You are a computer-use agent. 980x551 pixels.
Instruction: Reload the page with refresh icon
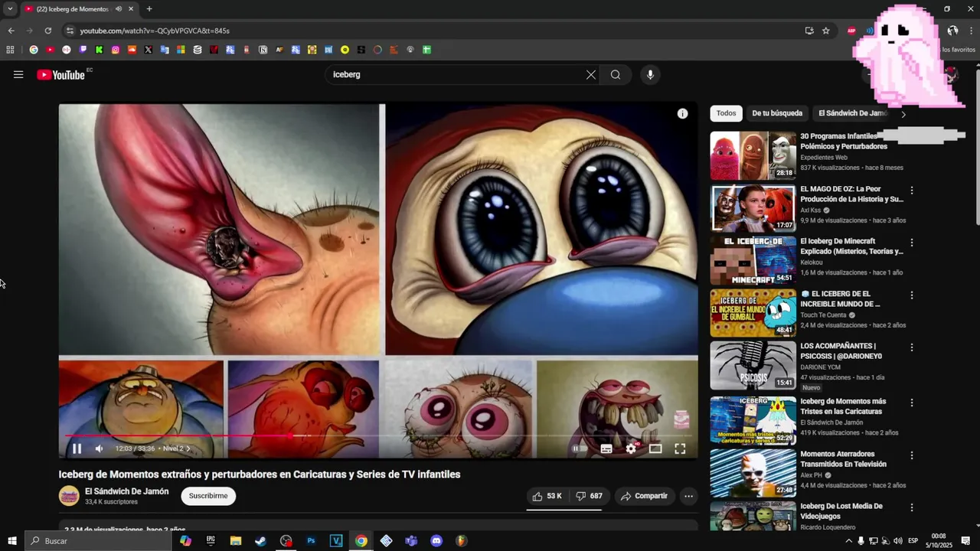pyautogui.click(x=47, y=31)
